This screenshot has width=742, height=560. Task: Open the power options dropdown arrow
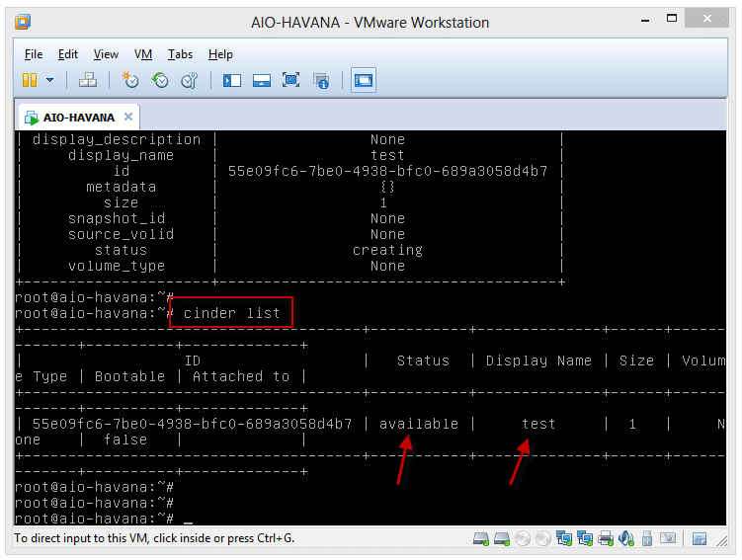(x=49, y=80)
